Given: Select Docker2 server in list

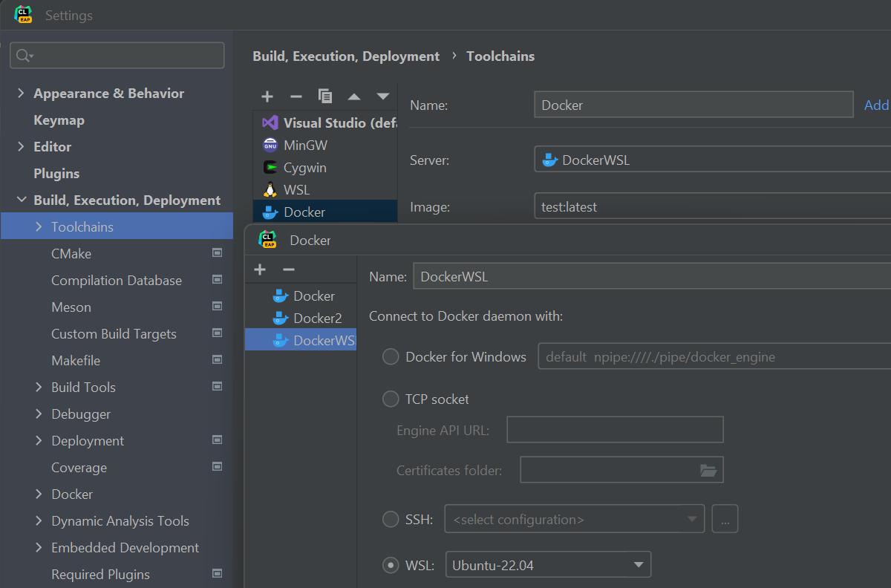Looking at the screenshot, I should tap(317, 318).
